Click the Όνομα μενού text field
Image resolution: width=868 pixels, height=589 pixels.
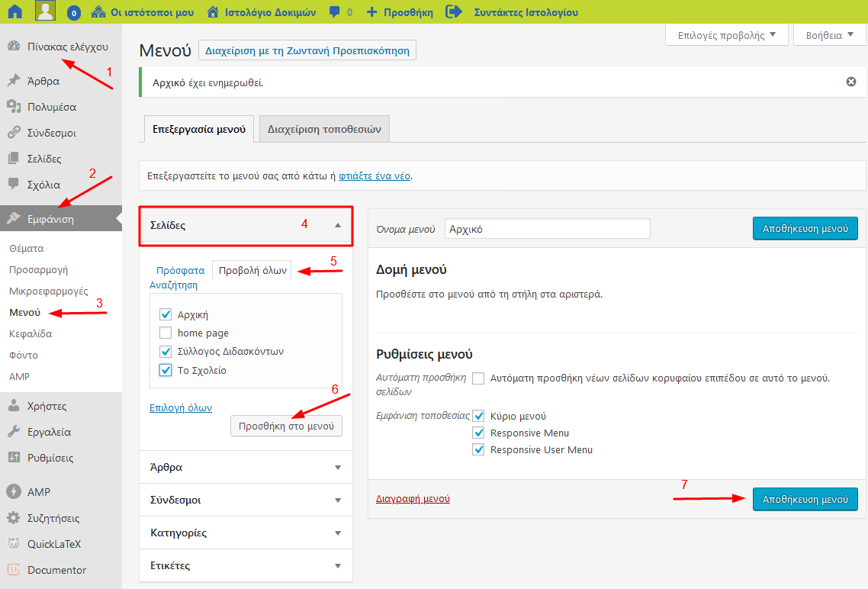tap(547, 229)
